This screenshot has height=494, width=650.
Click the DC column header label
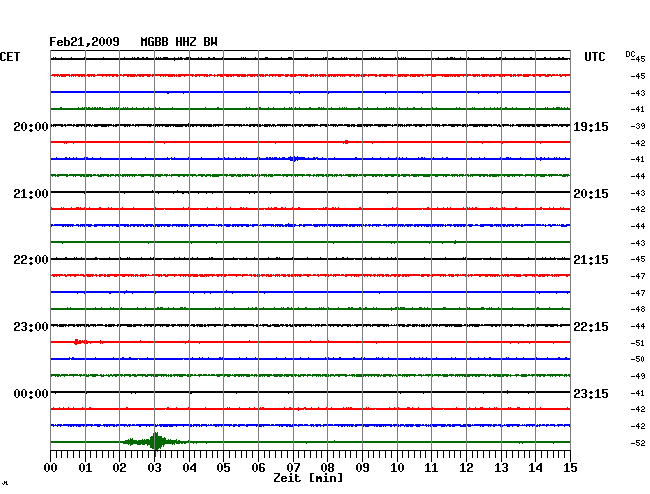[630, 54]
